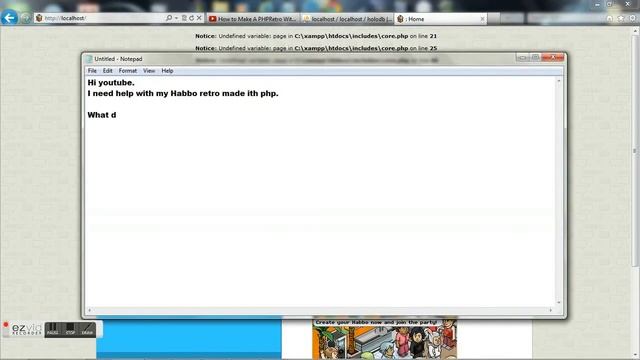Close the Home browser tab

(x=482, y=19)
